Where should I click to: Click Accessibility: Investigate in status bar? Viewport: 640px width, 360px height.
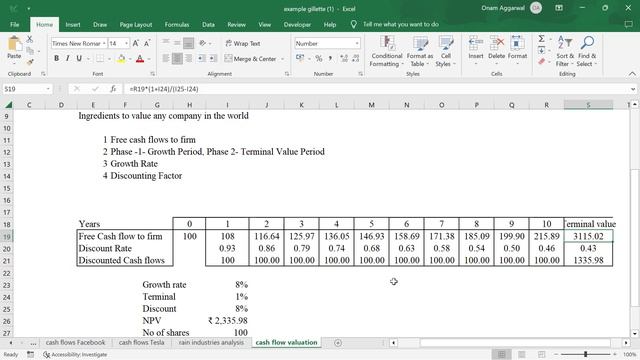point(75,355)
